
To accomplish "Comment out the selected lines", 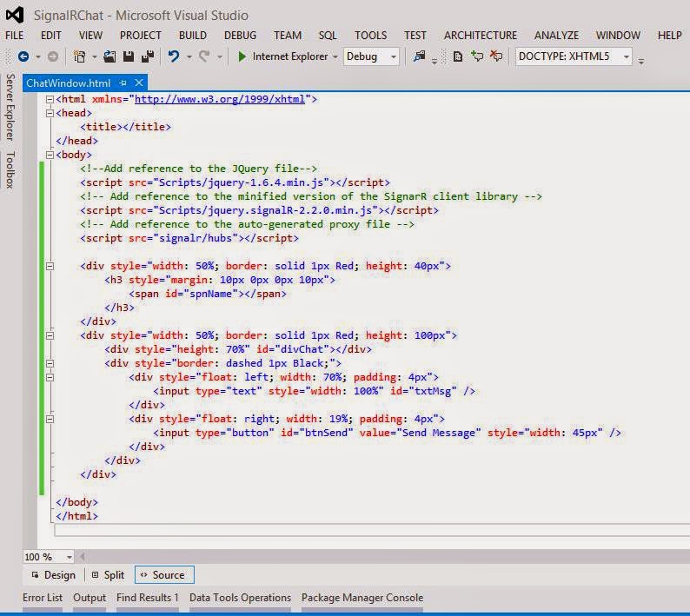I will [477, 56].
